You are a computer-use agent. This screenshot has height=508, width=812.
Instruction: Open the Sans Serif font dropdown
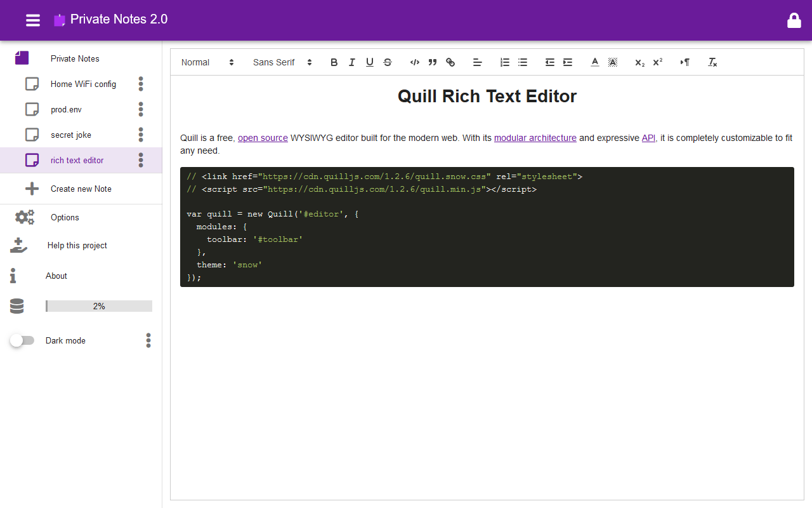coord(282,62)
